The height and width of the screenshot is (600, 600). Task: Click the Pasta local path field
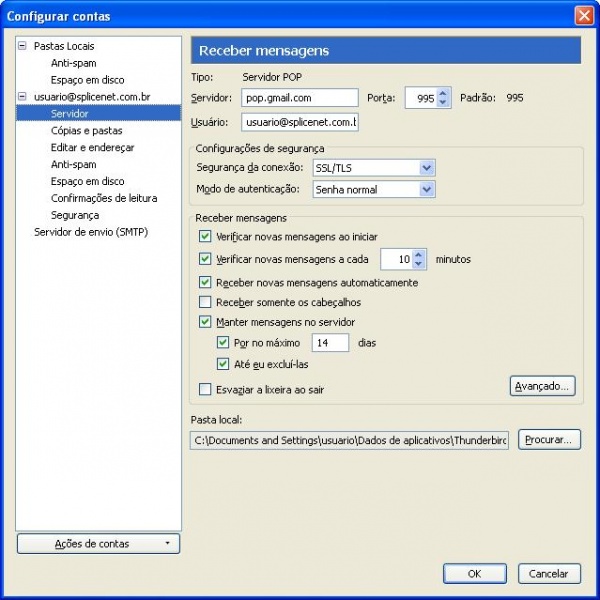349,440
